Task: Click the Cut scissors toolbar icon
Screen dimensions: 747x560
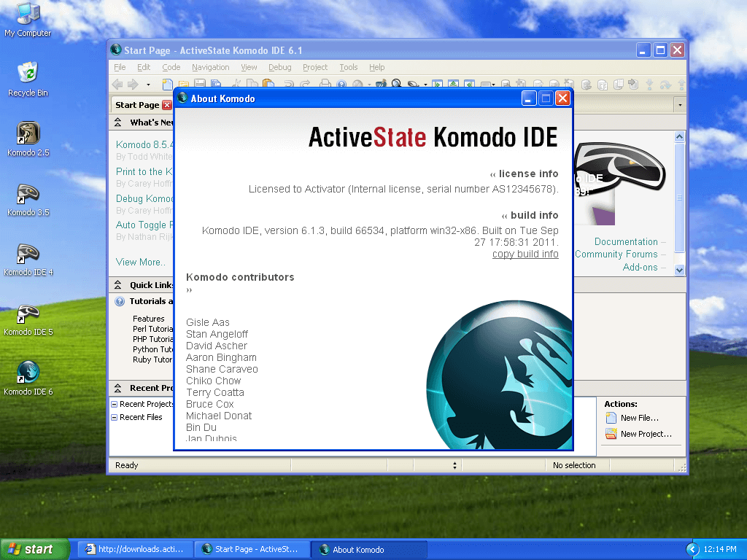Action: tap(236, 85)
